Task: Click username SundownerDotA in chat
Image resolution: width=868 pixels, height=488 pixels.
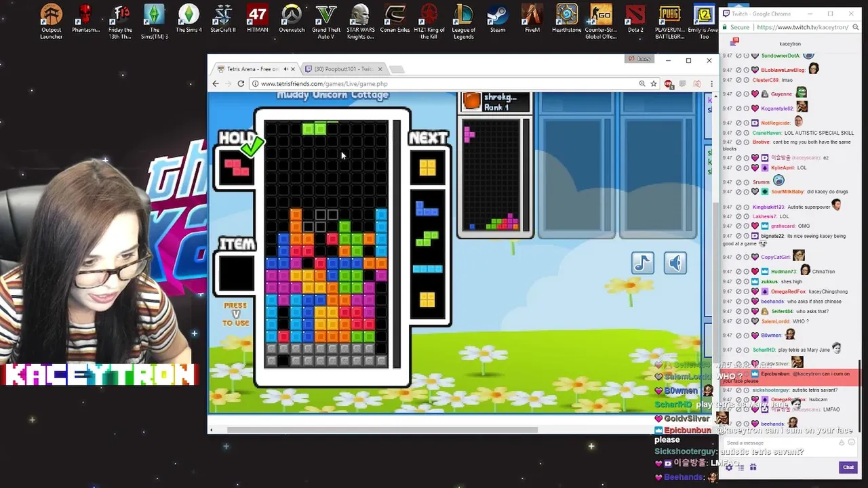Action: 781,56
